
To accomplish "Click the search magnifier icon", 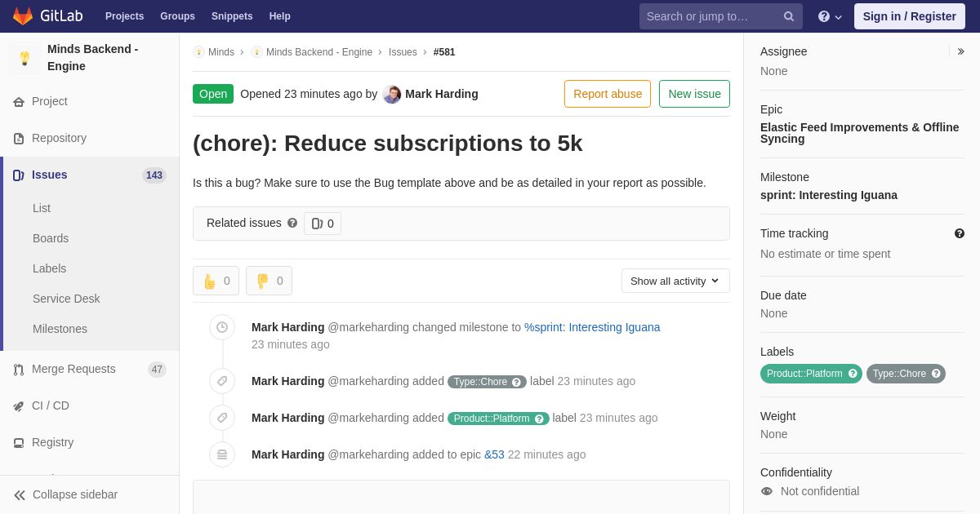I will (789, 16).
